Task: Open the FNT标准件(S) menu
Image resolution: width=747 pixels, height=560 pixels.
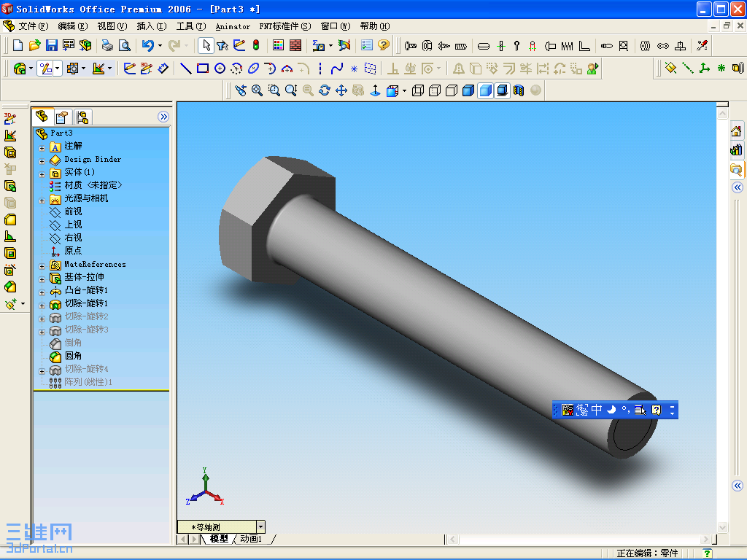Action: click(x=285, y=26)
